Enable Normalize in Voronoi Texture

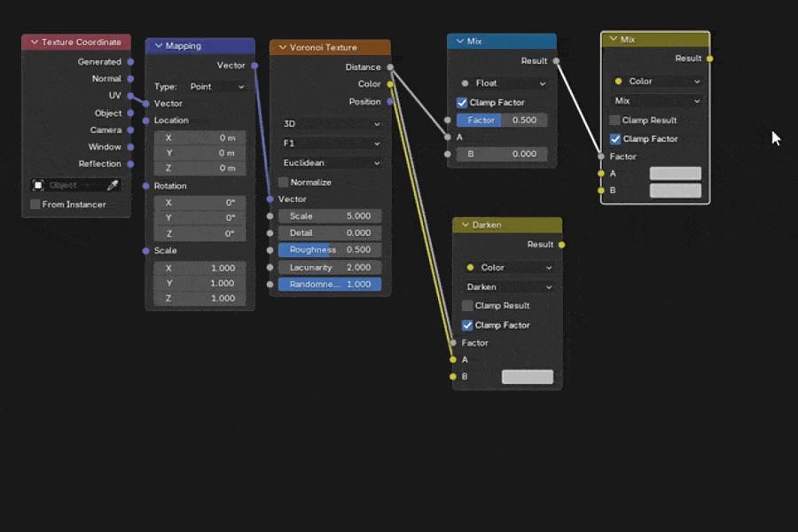(x=284, y=183)
